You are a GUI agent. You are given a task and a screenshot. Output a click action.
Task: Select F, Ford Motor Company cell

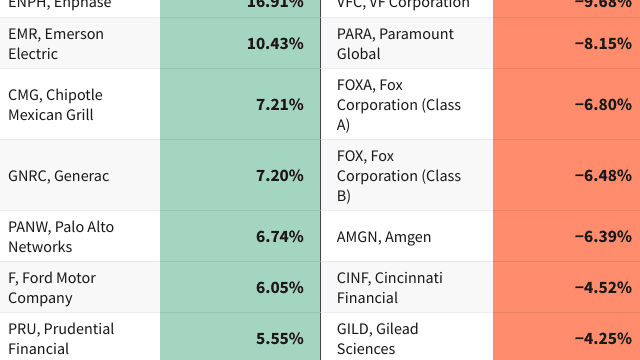[x=80, y=287]
